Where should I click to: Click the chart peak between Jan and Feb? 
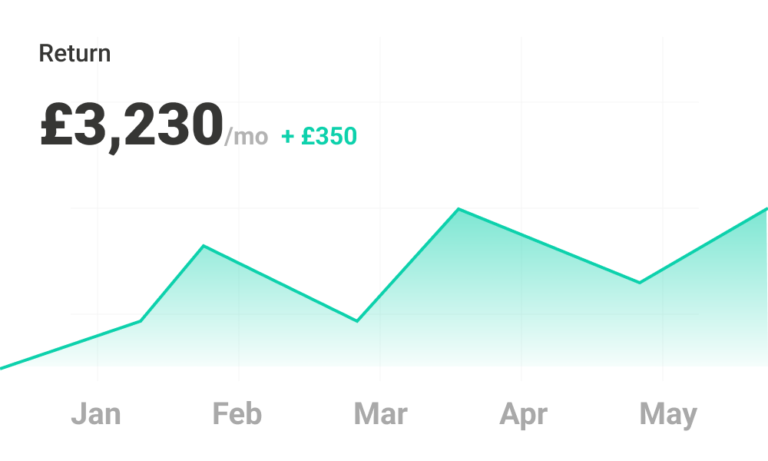(204, 246)
